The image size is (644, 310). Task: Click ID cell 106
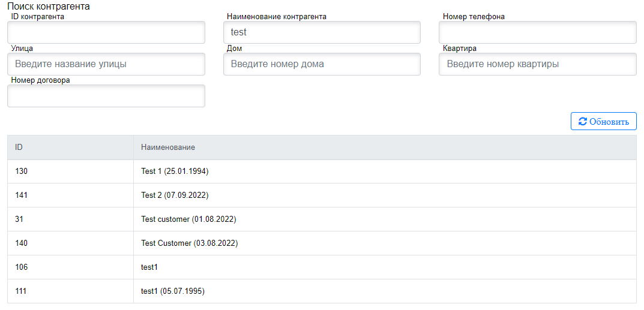coord(70,267)
